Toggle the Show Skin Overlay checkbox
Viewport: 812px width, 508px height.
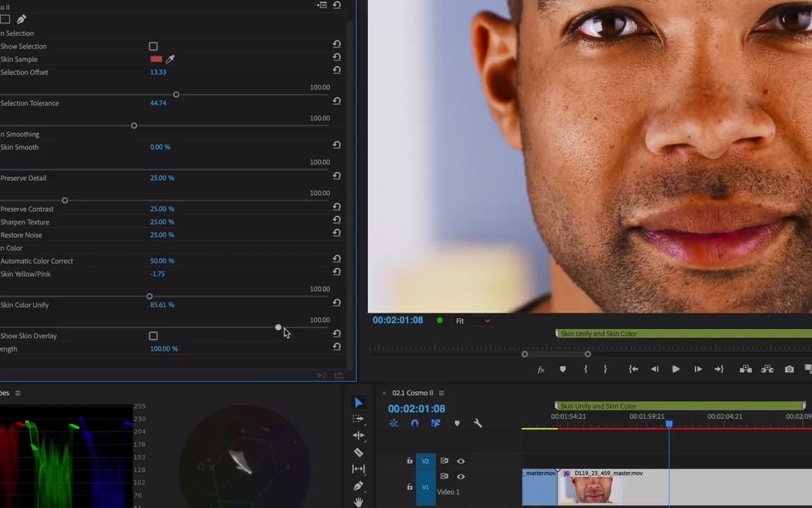(x=153, y=336)
